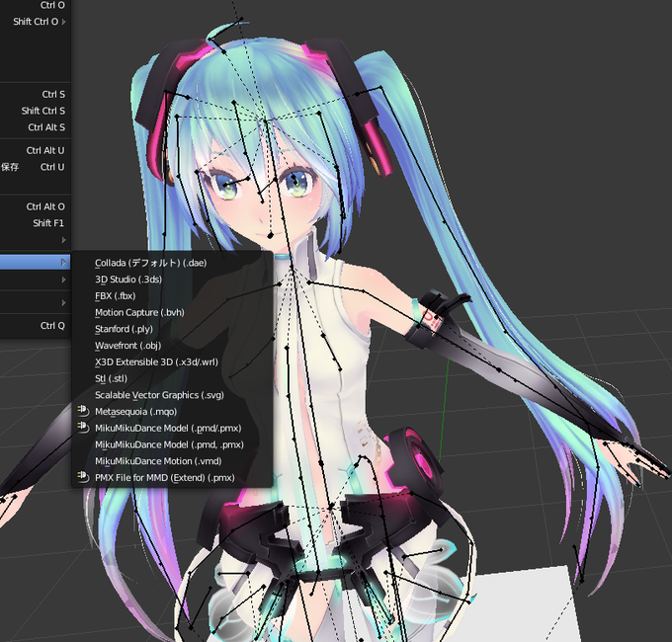Select MikuMikuDance Model (.pmd, .pmx) with comma
Viewport: 672px width, 642px height.
[x=173, y=444]
